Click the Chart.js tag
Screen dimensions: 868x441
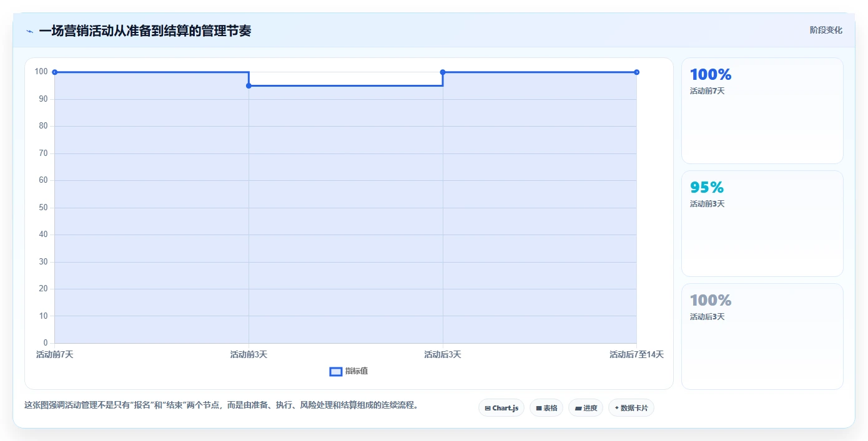tap(501, 408)
